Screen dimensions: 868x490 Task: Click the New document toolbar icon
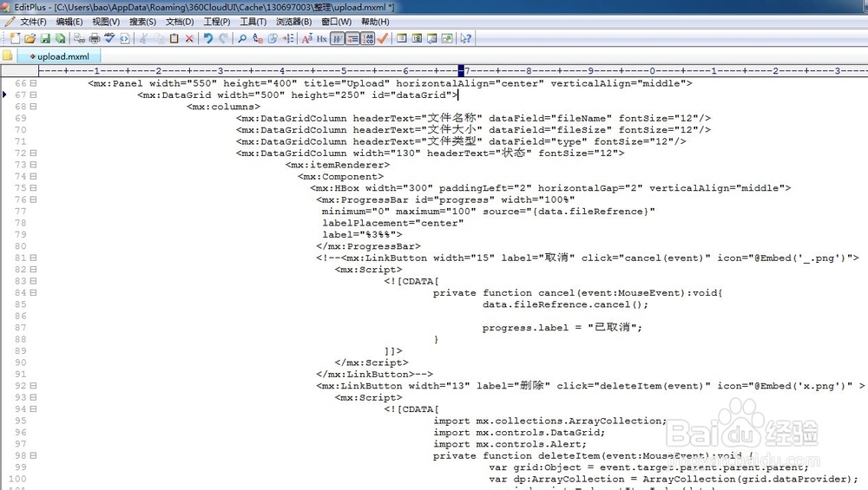(15, 38)
